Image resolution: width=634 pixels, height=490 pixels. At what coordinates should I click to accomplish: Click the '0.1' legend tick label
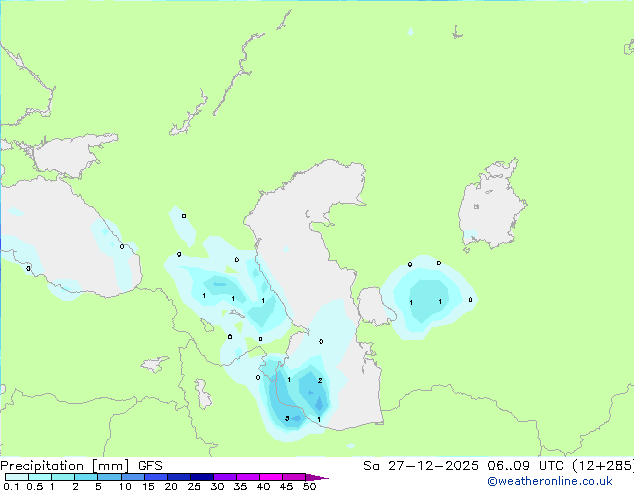point(11,486)
